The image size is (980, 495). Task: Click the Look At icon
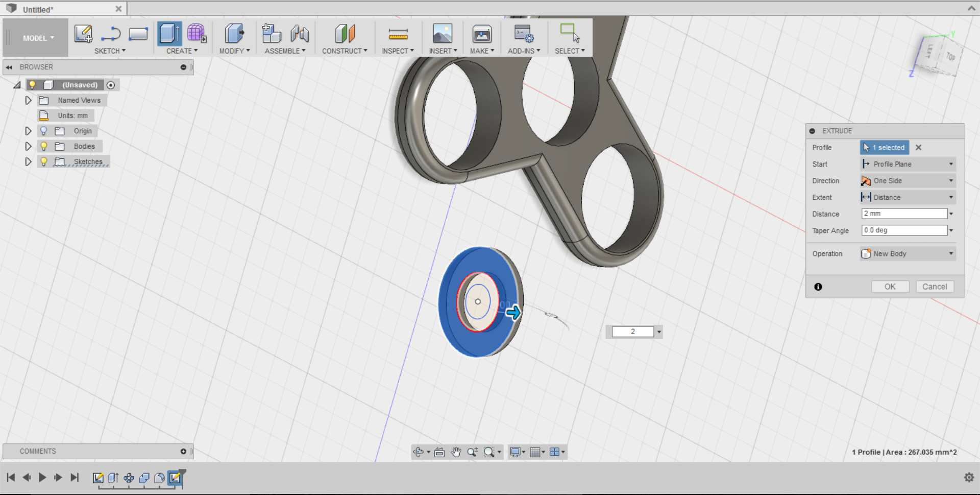coord(439,452)
